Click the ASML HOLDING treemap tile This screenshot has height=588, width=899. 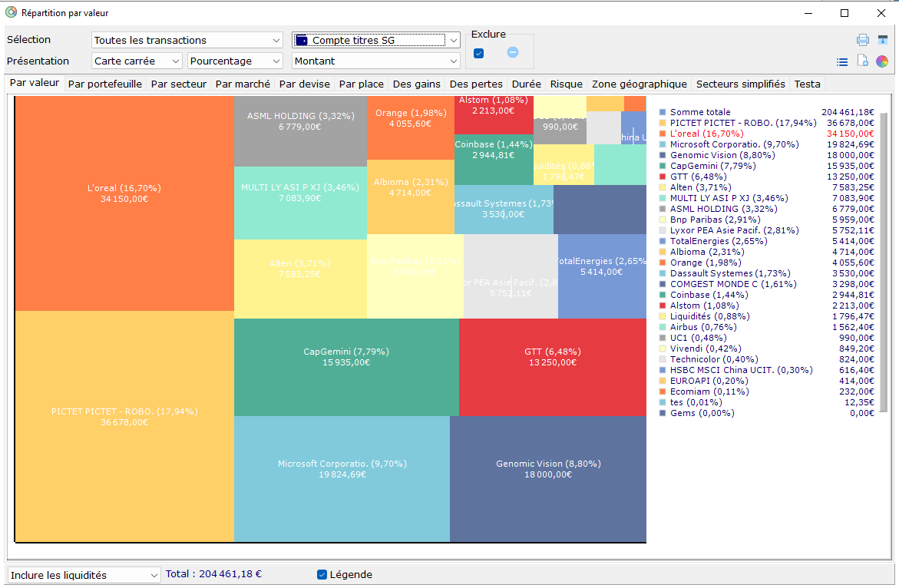pyautogui.click(x=300, y=131)
